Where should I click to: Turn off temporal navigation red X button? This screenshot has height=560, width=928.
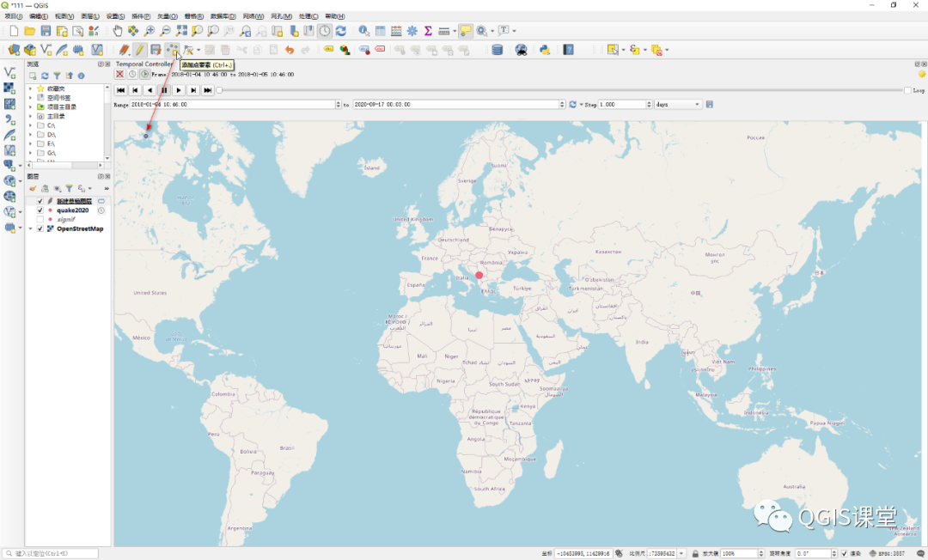pyautogui.click(x=120, y=74)
